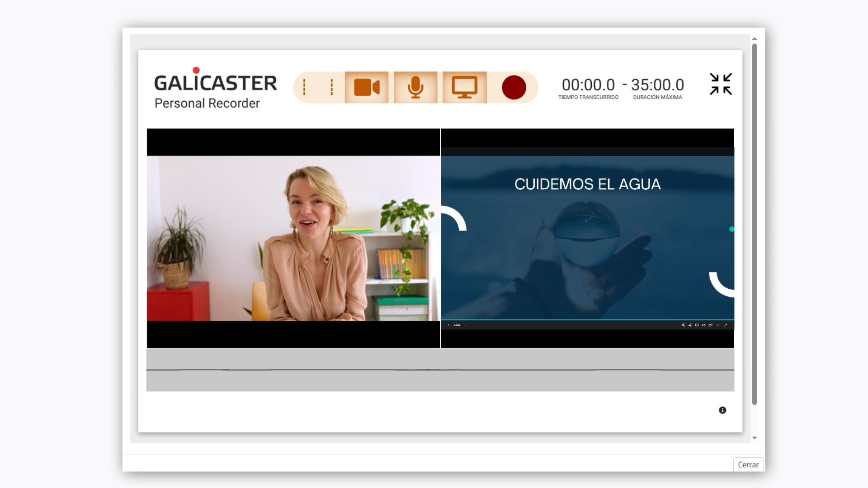Select the Cuidemos el Agua screen preview
Viewport: 868px width, 488px height.
pos(587,238)
